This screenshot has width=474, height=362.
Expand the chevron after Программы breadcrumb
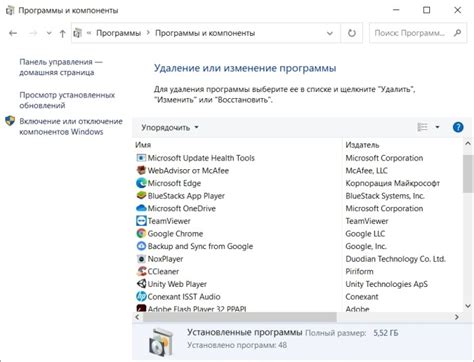tap(148, 33)
